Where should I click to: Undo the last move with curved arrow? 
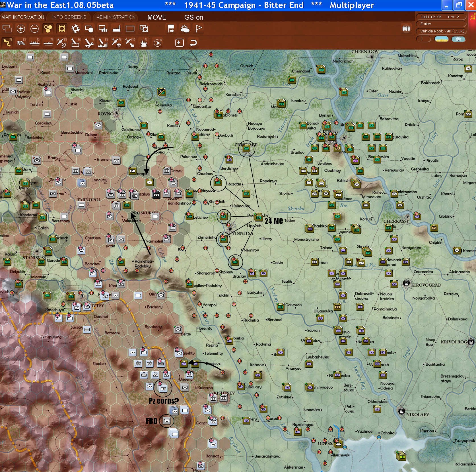(193, 43)
